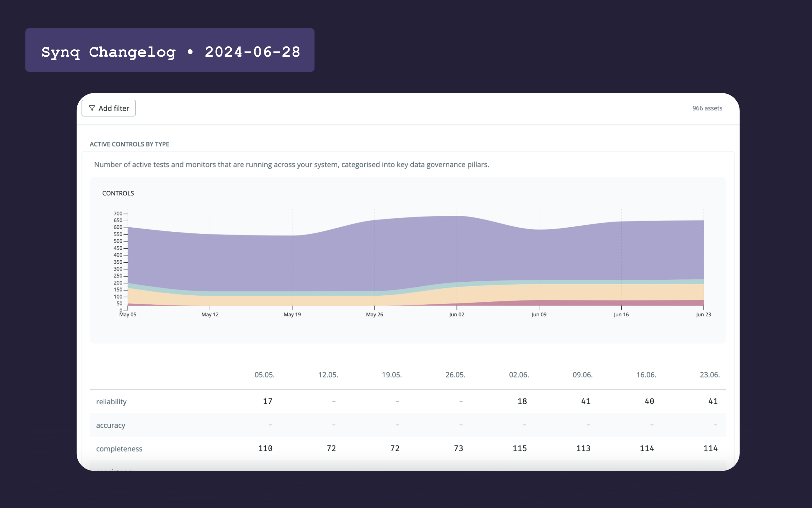Select the Jun 23 axis label

coord(703,314)
